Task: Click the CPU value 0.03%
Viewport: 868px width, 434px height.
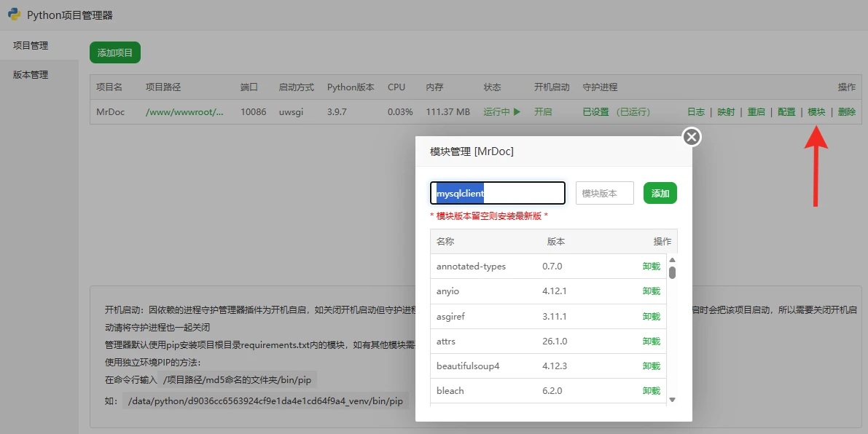Action: click(399, 111)
